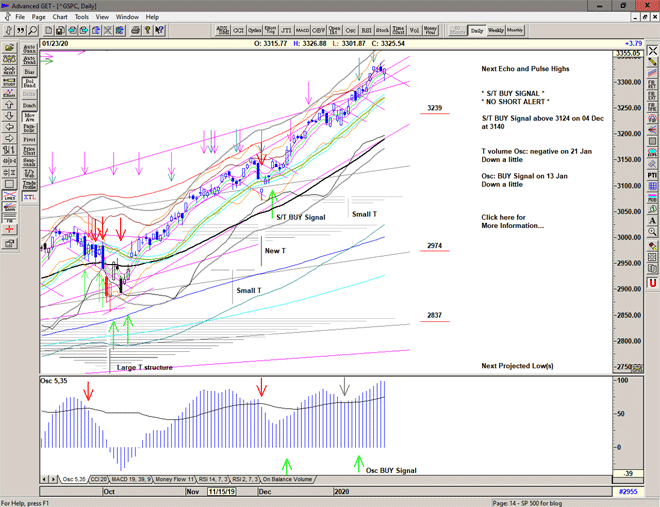This screenshot has width=660, height=507.
Task: Switch chart period to Weekly
Action: [496, 30]
